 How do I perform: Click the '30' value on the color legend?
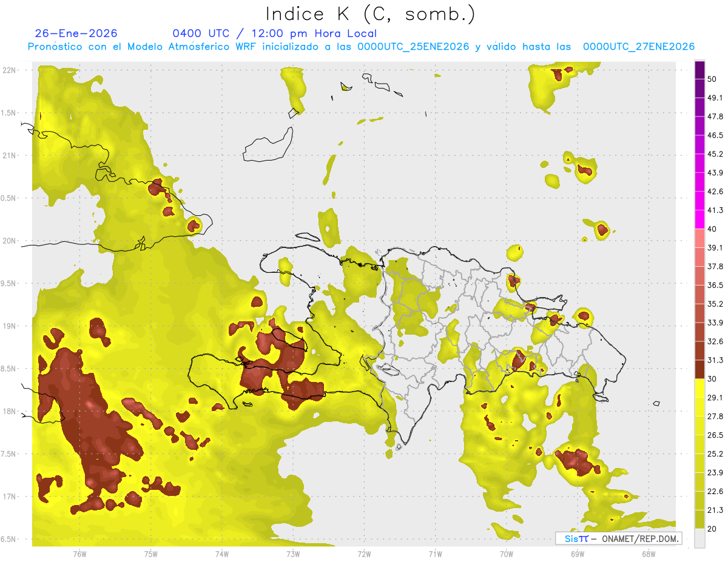(713, 379)
